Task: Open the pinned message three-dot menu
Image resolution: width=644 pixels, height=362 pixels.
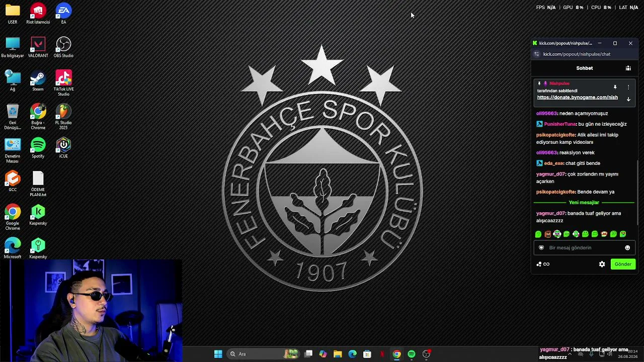Action: pyautogui.click(x=628, y=87)
